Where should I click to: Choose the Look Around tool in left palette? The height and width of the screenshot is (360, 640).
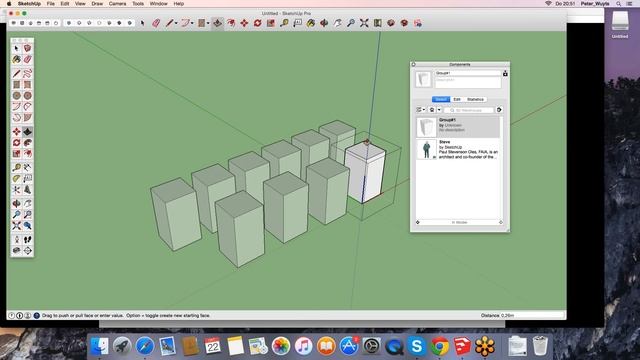(16, 250)
